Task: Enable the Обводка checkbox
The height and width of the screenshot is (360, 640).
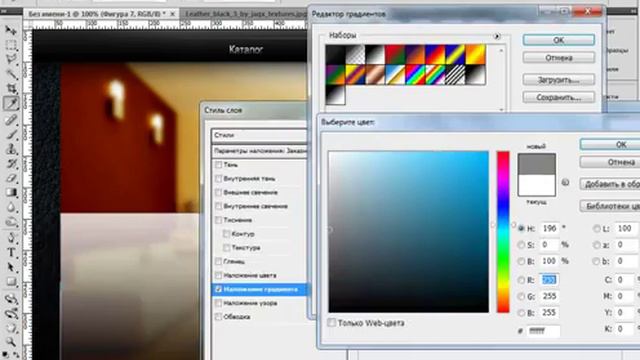Action: tap(218, 317)
